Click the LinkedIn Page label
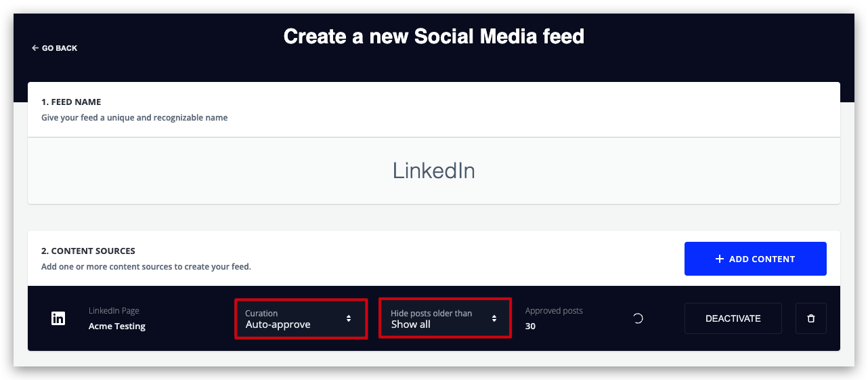 [x=114, y=311]
